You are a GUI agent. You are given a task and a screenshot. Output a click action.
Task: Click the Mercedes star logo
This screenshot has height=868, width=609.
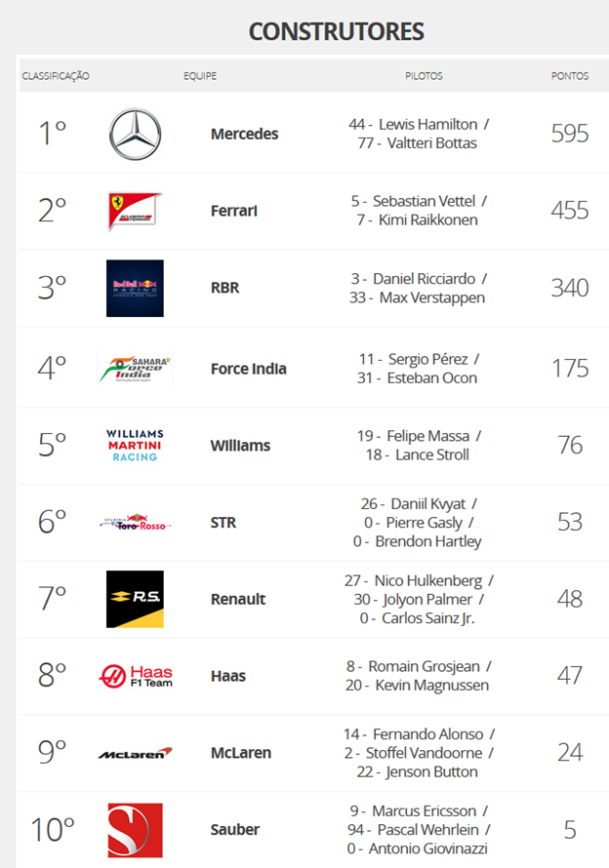[x=135, y=134]
